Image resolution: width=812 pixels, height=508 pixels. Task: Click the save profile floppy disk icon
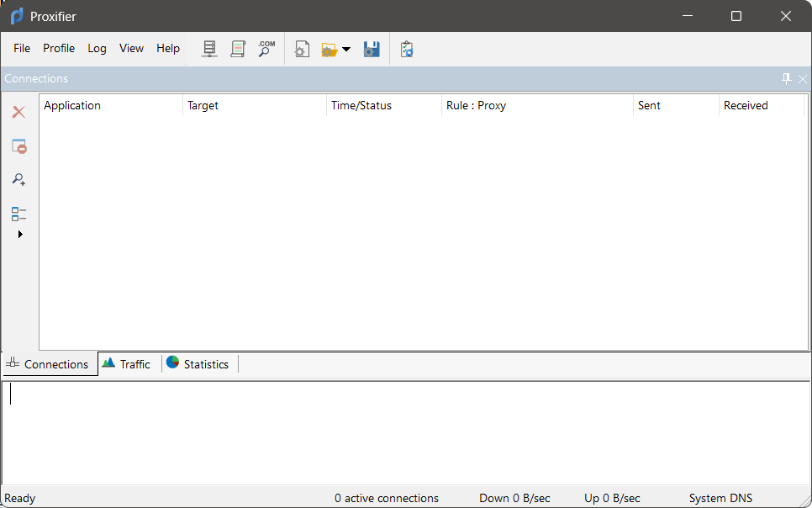[x=372, y=50]
